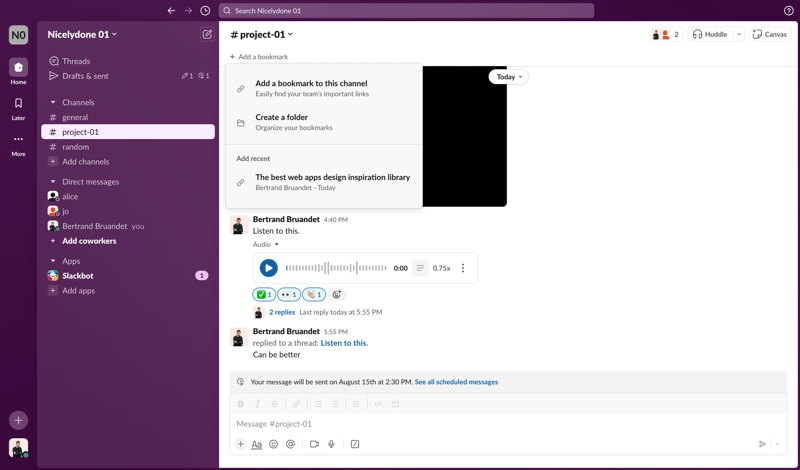Screen dimensions: 800x470
Task: Insert a code block in composer
Action: coord(395,404)
